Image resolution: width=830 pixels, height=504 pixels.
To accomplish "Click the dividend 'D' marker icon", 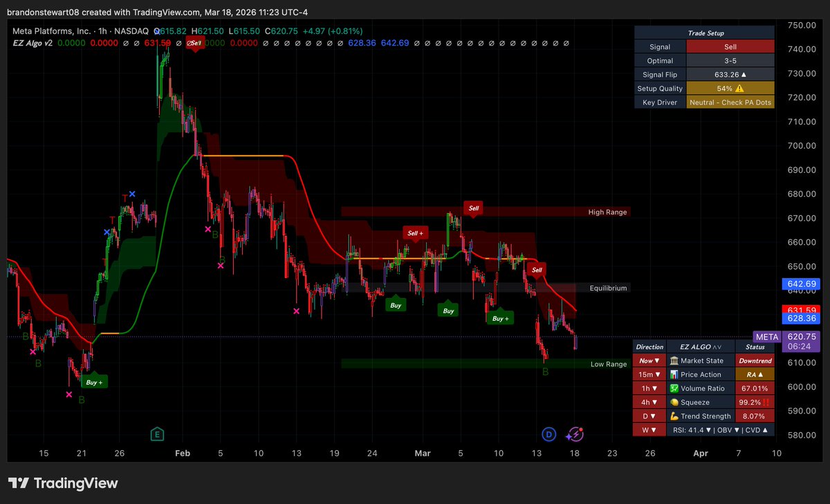I will point(548,434).
